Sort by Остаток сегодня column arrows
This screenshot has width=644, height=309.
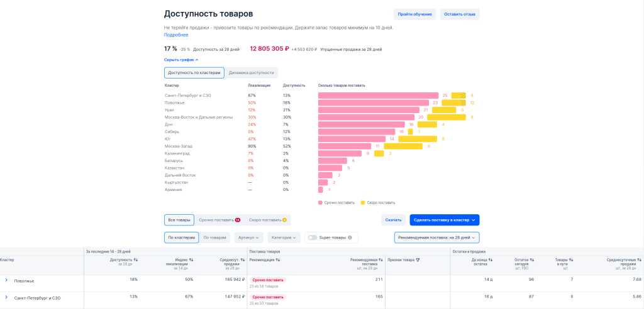point(531,260)
